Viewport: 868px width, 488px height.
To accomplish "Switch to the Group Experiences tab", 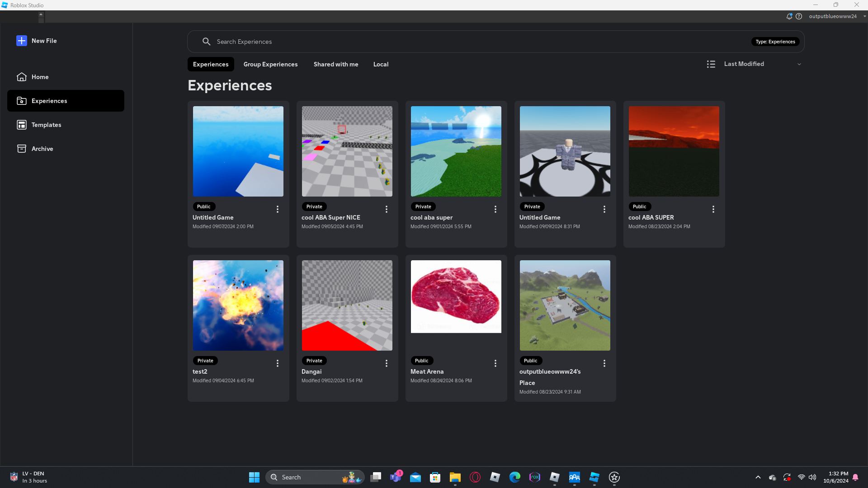I will pyautogui.click(x=270, y=64).
